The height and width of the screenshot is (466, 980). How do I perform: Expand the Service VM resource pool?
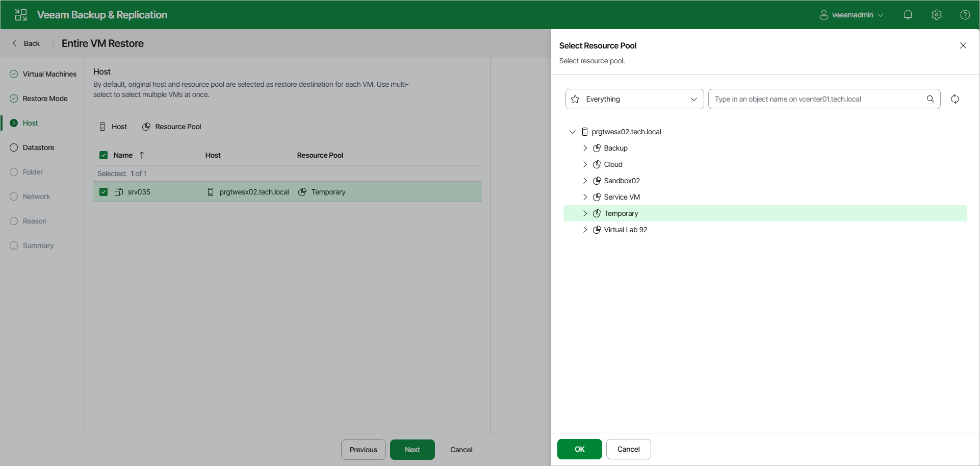(x=585, y=197)
